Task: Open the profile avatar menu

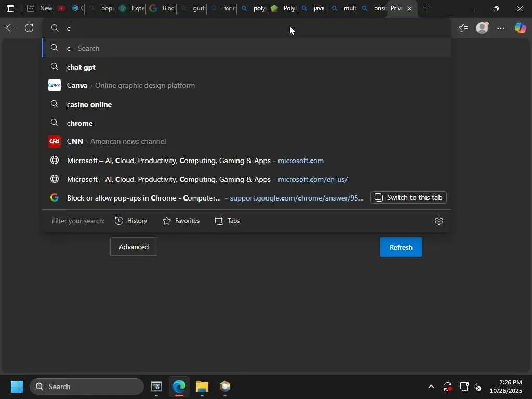Action: pos(482,28)
